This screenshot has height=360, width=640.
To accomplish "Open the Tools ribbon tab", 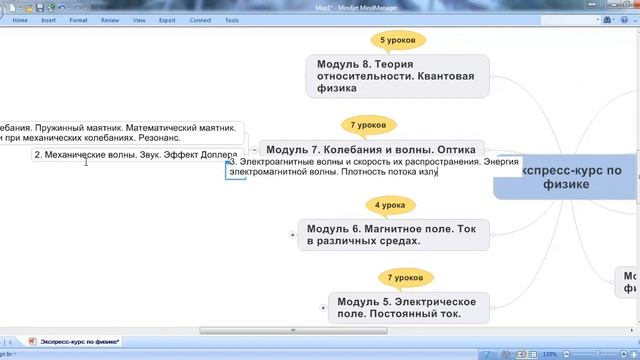I will point(232,20).
